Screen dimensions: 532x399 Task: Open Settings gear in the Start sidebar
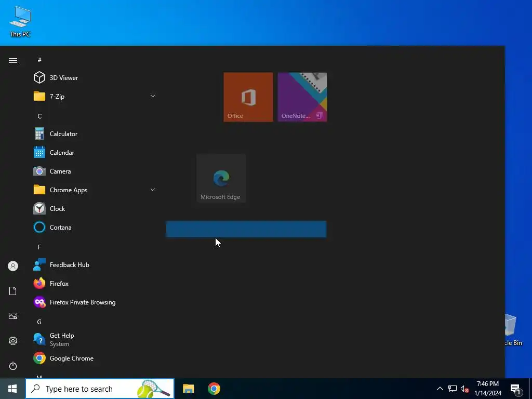pyautogui.click(x=13, y=341)
